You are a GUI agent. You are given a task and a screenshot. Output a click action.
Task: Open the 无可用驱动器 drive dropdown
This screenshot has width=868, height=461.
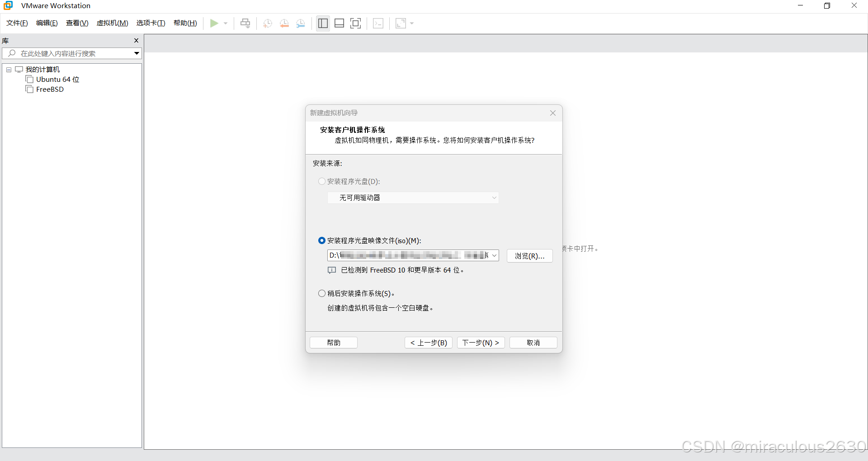pos(413,198)
